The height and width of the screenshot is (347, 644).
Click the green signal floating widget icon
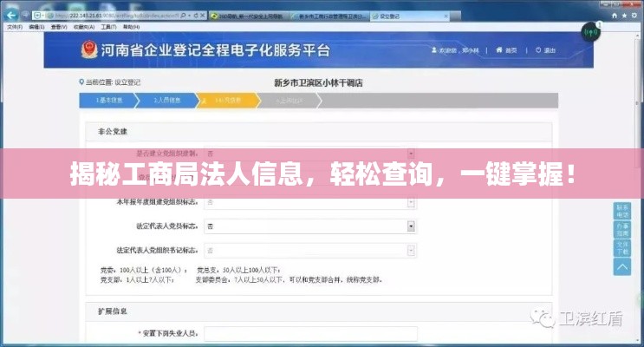tap(590, 31)
